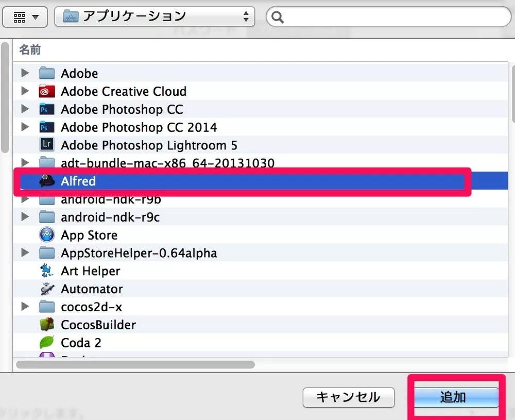Select the Adobe Creative Cloud name

pos(124,91)
